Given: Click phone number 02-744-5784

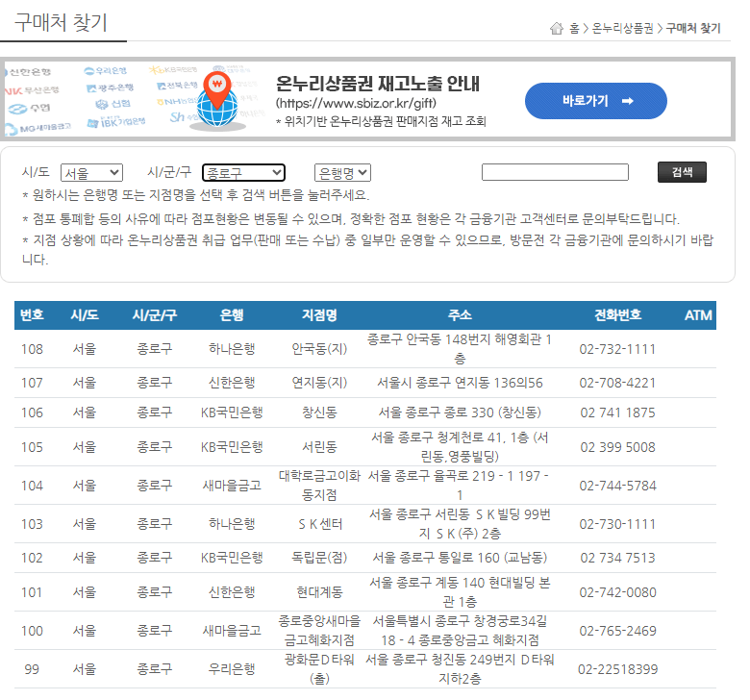Looking at the screenshot, I should 617,486.
